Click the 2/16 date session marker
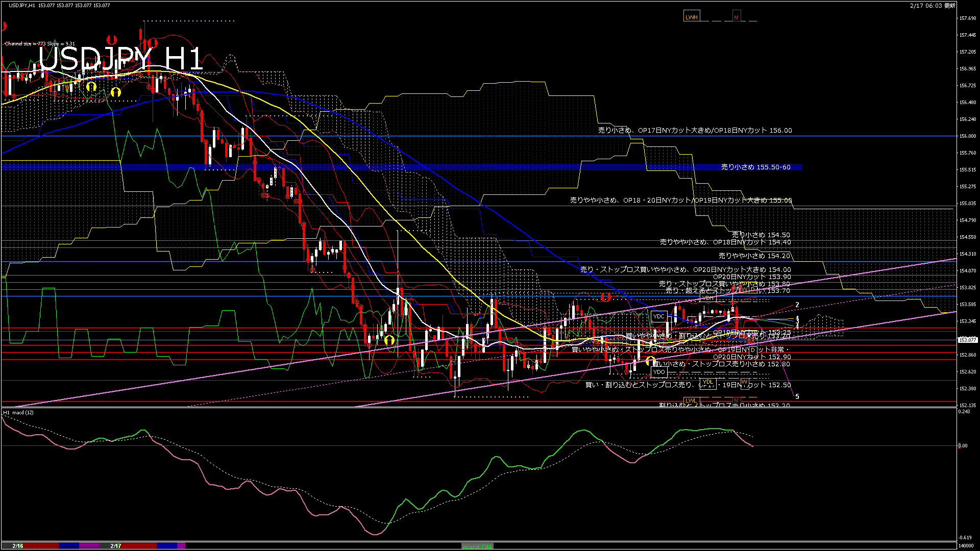Image resolution: width=980 pixels, height=551 pixels. pos(18,546)
